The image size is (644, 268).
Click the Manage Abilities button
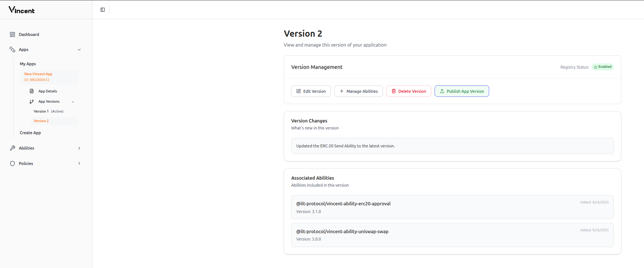(x=358, y=91)
